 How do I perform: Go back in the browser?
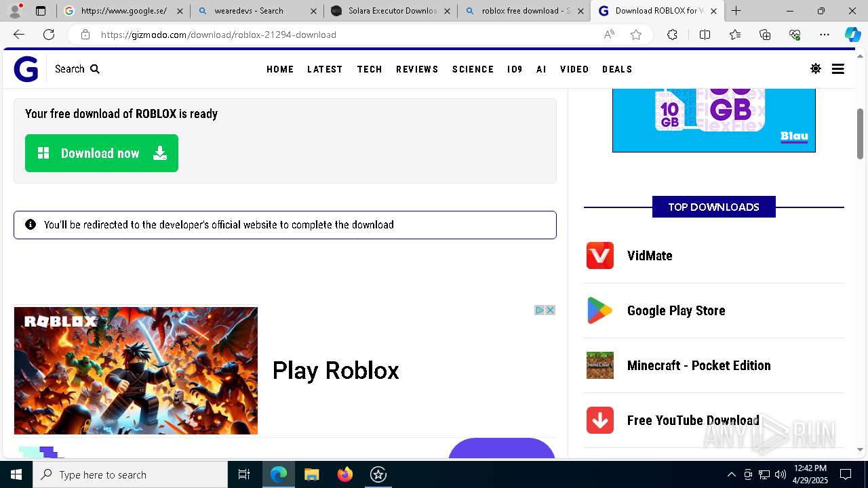(19, 35)
